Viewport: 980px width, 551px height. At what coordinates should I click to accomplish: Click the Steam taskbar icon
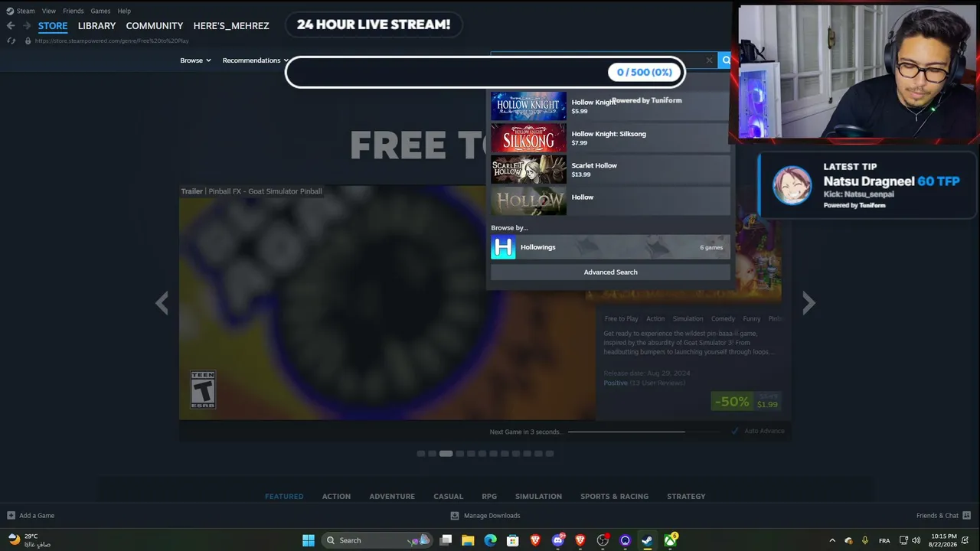point(647,540)
